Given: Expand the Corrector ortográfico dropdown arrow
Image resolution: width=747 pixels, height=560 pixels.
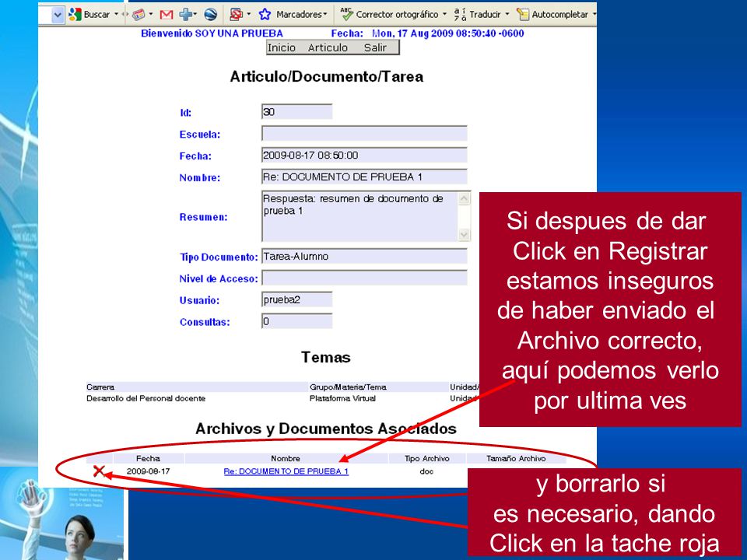Looking at the screenshot, I should tap(444, 14).
